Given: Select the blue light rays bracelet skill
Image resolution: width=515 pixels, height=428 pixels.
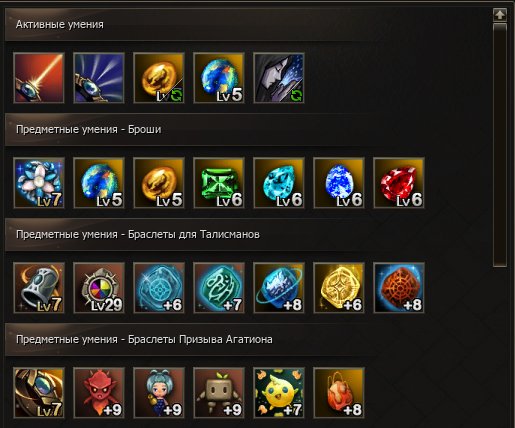Looking at the screenshot, I should tap(99, 78).
